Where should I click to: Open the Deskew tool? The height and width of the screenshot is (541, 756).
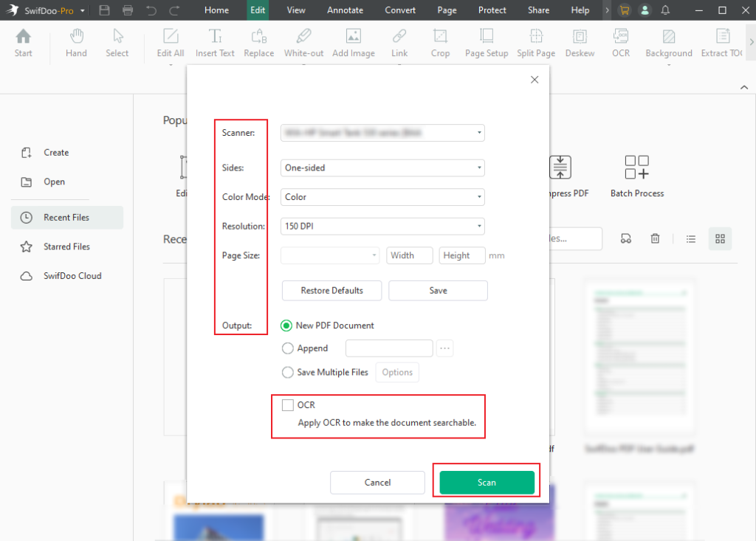(580, 42)
